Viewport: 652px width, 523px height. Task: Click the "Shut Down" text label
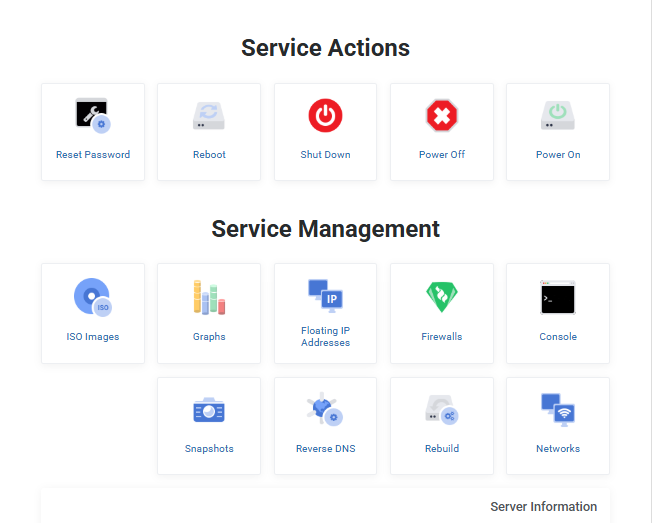(325, 155)
